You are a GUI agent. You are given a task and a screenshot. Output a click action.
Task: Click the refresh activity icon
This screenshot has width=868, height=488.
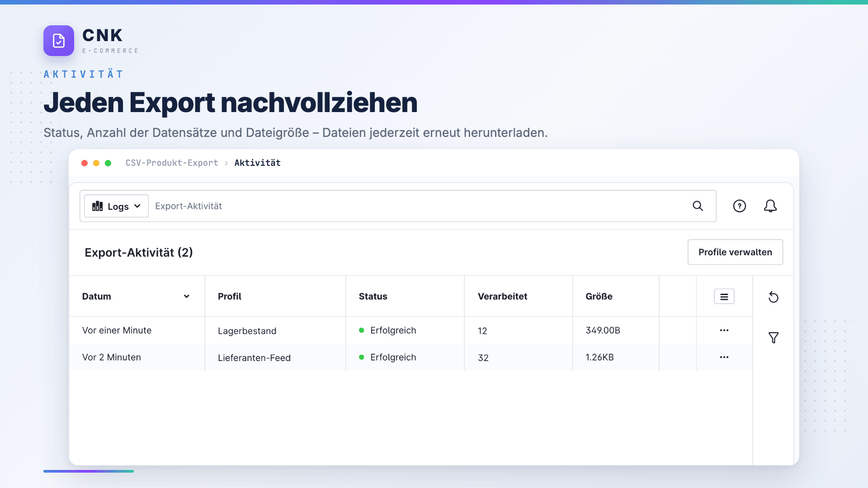tap(774, 297)
